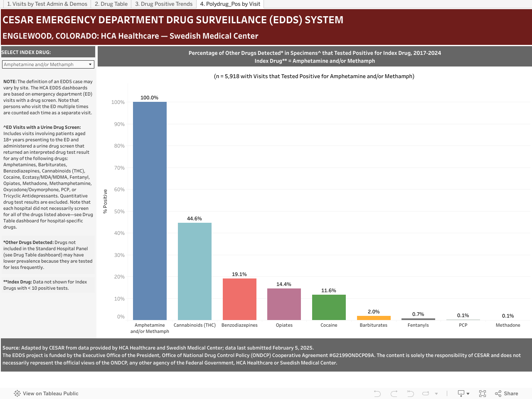Click the n = 5,918 visits subtitle
532x399 pixels.
coord(314,76)
